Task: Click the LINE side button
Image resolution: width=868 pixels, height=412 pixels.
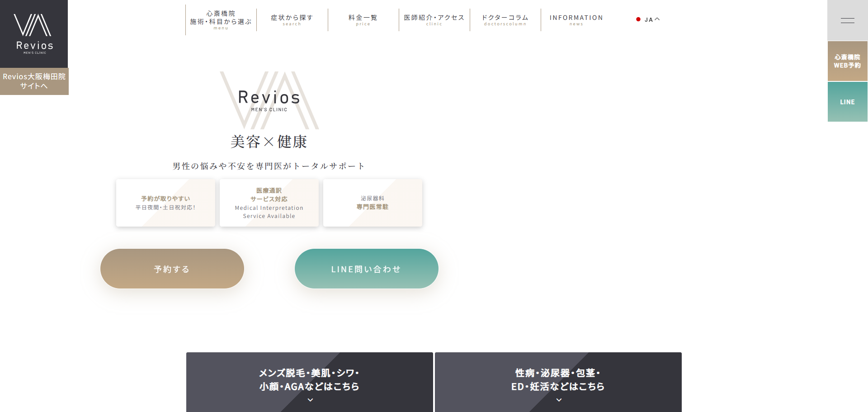Action: click(x=847, y=102)
